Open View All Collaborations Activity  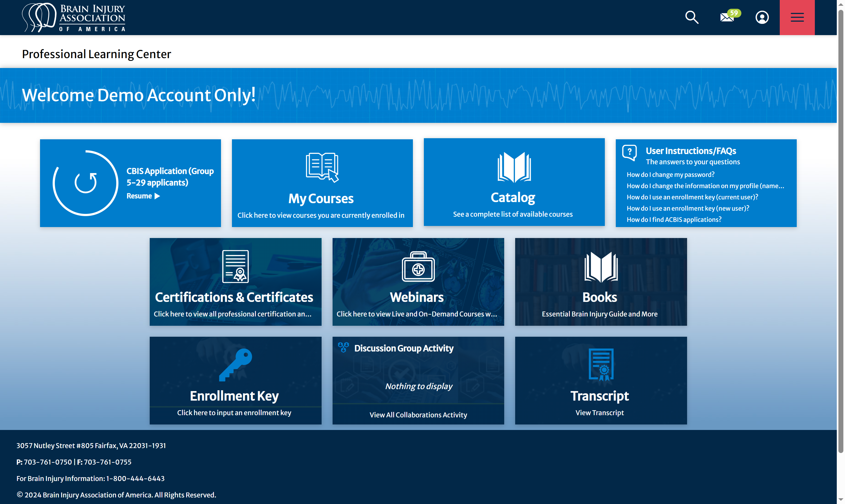click(x=418, y=415)
